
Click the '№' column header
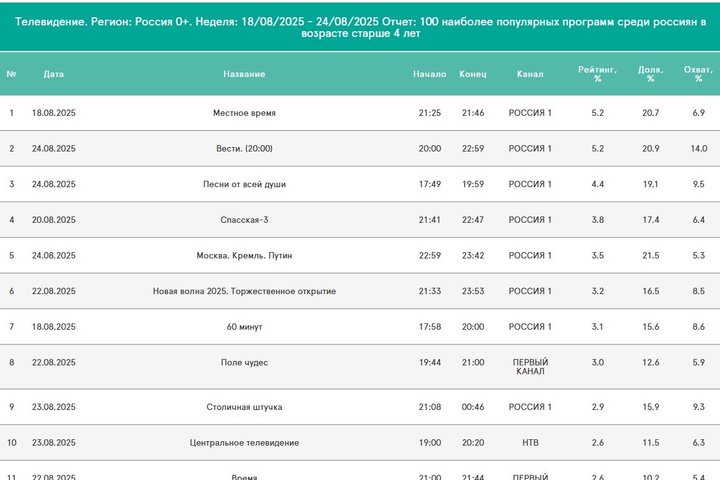(12, 74)
